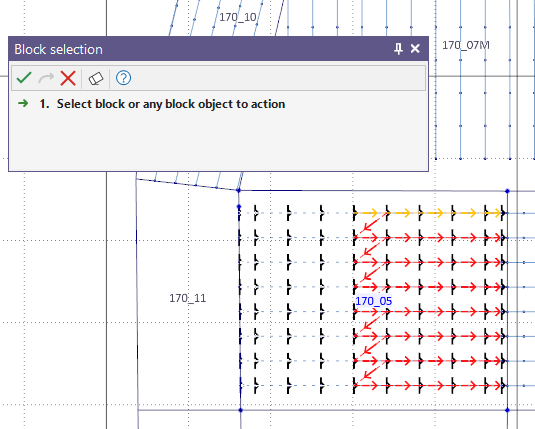Select block label 170_05
This screenshot has height=429, width=535.
[374, 301]
